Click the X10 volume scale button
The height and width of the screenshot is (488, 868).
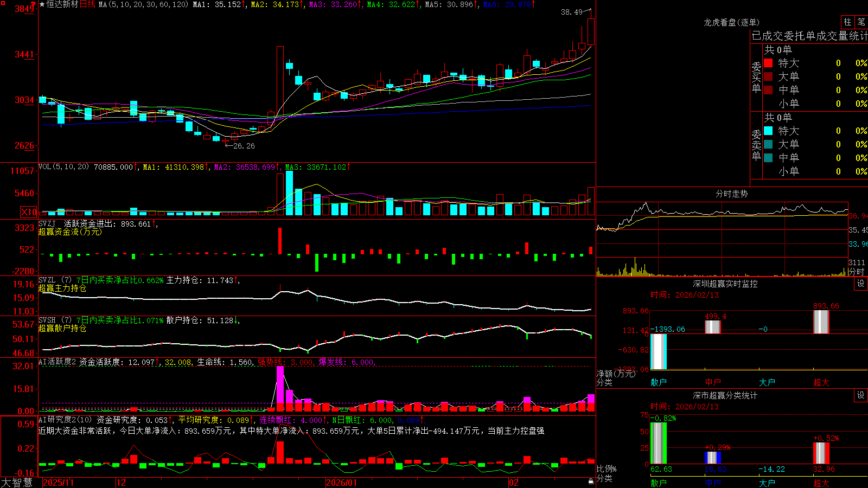(29, 212)
